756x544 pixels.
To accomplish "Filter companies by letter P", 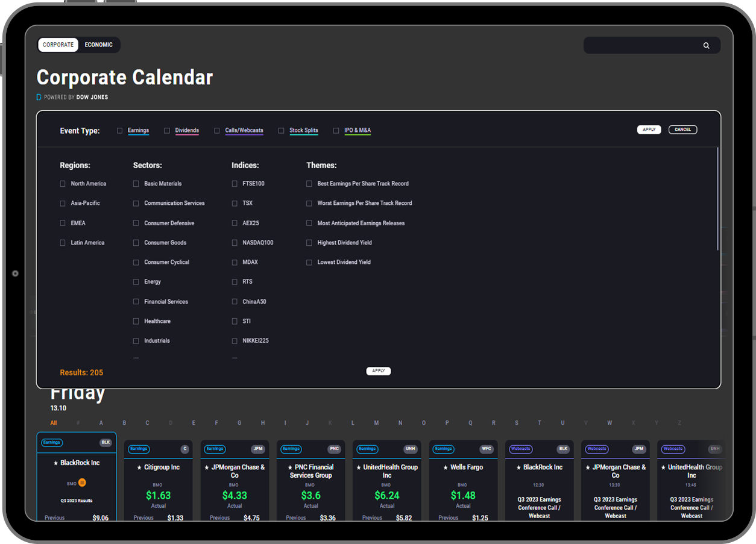I will click(x=447, y=423).
